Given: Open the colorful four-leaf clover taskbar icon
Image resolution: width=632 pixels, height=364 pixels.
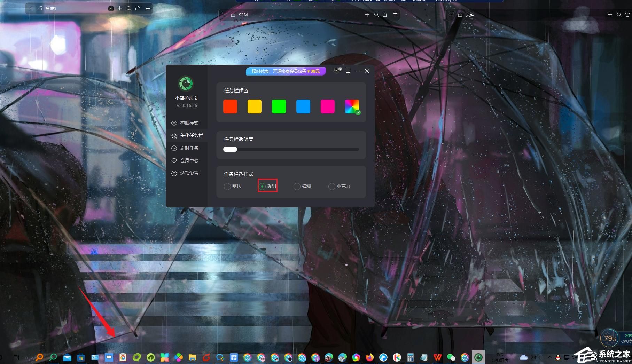Looking at the screenshot, I should coord(179,357).
